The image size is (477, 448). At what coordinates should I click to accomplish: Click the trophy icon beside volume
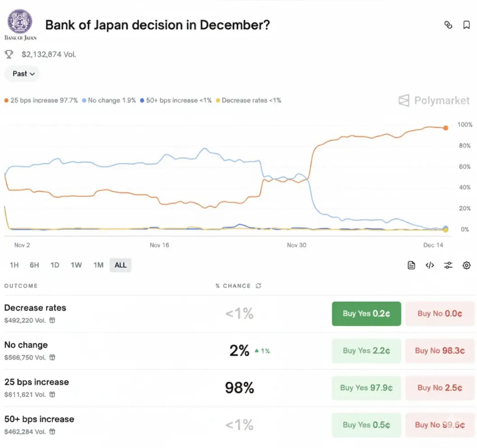9,54
